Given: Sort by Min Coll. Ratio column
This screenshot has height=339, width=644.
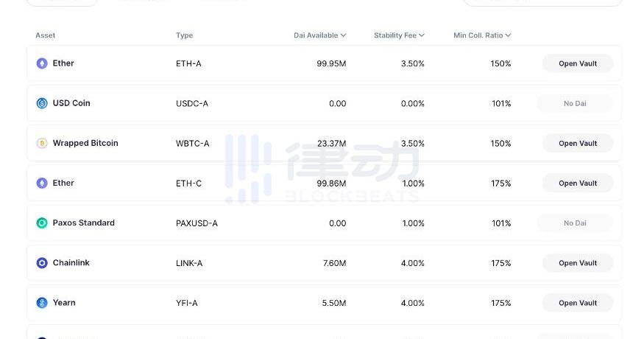Looking at the screenshot, I should [x=482, y=35].
